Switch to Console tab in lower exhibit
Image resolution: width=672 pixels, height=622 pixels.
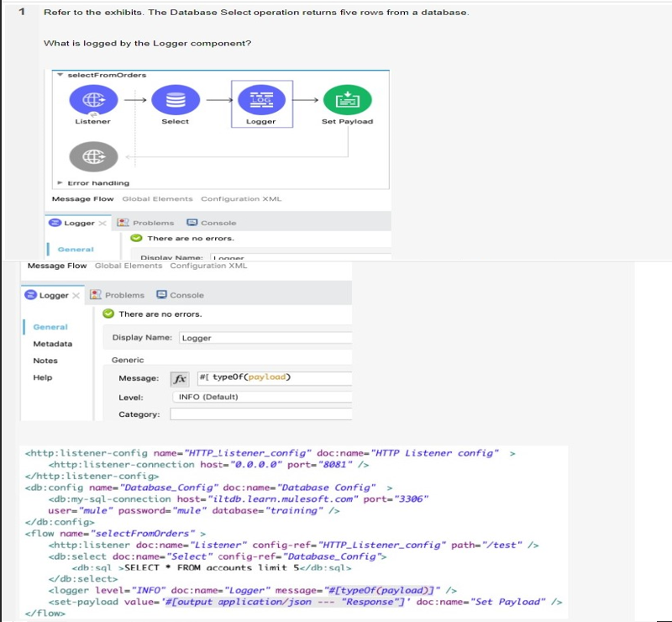tap(181, 295)
